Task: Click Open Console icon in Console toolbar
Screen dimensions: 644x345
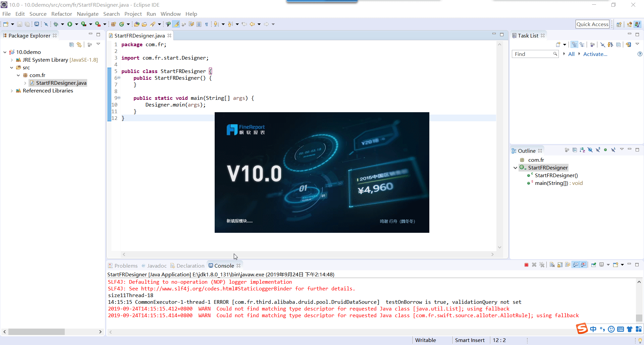Action: [x=615, y=265]
